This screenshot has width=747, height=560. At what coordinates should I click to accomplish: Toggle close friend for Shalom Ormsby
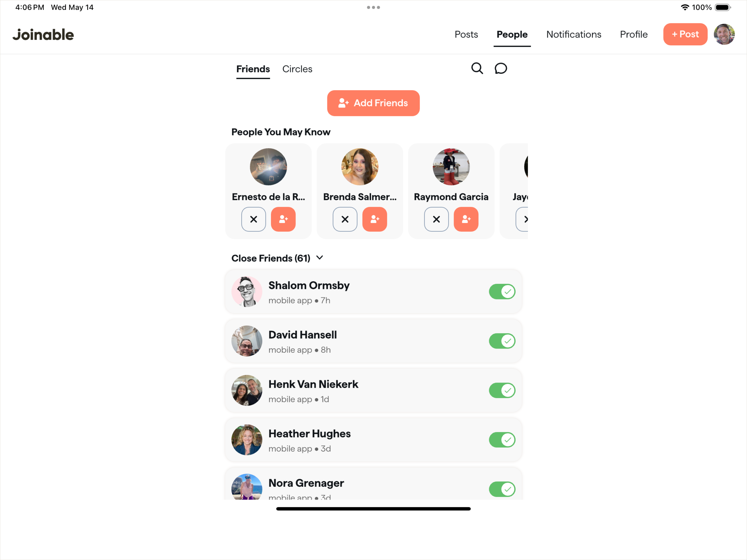coord(502,291)
